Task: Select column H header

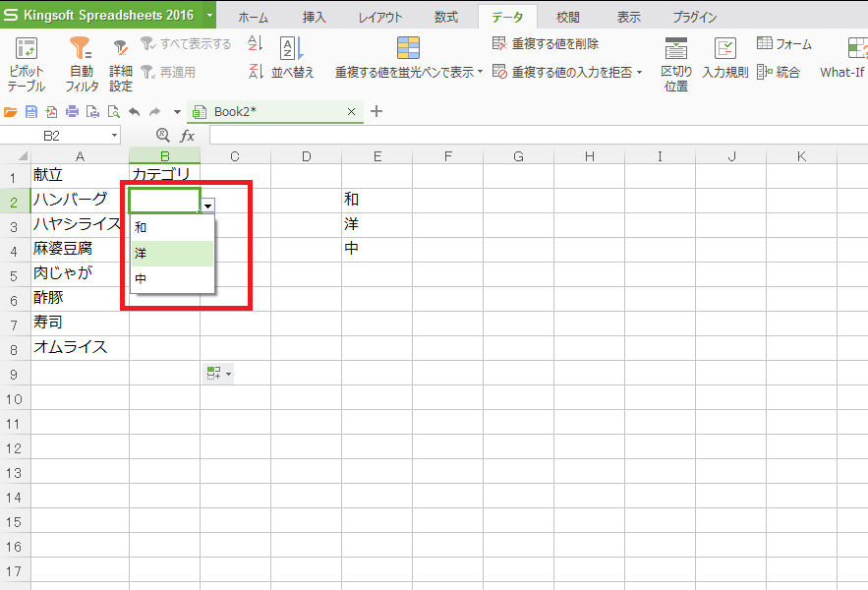Action: point(590,156)
